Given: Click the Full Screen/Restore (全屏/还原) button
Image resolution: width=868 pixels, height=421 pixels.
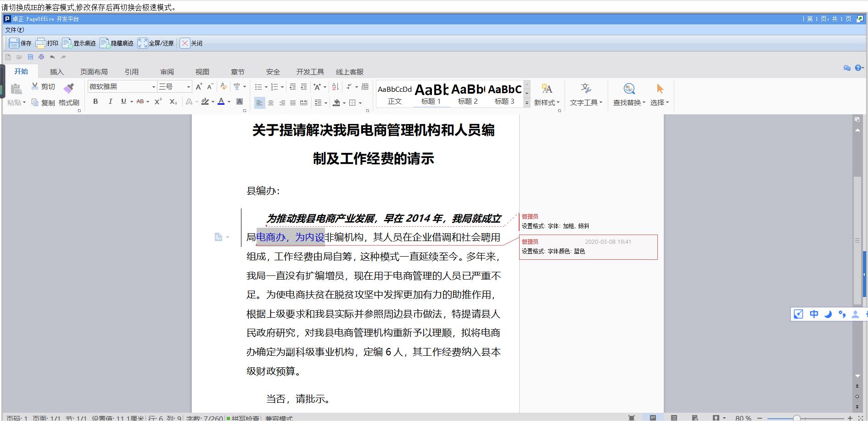Looking at the screenshot, I should pos(156,43).
